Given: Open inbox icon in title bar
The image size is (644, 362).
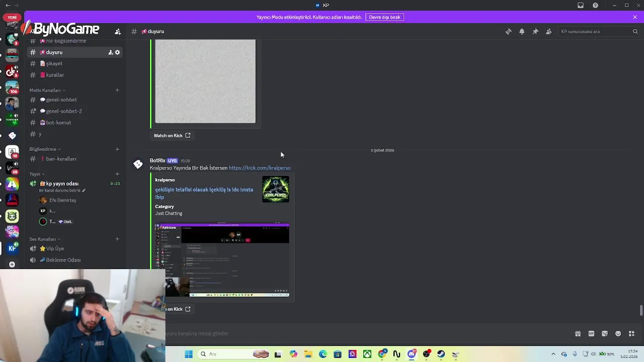Looking at the screenshot, I should click(581, 5).
